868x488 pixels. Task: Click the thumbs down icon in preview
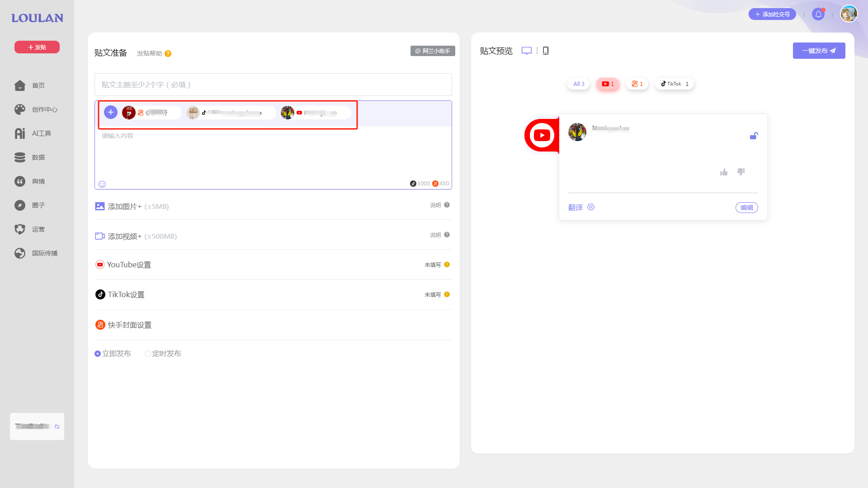[741, 171]
